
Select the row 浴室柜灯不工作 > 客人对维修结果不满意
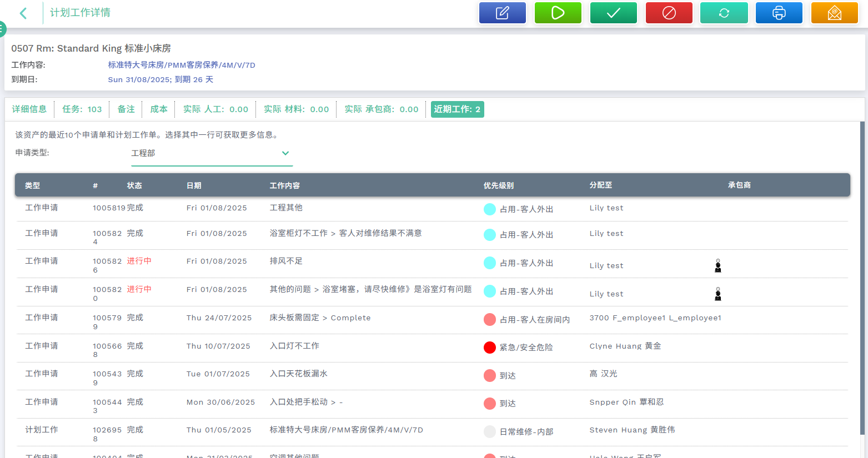[x=433, y=235]
